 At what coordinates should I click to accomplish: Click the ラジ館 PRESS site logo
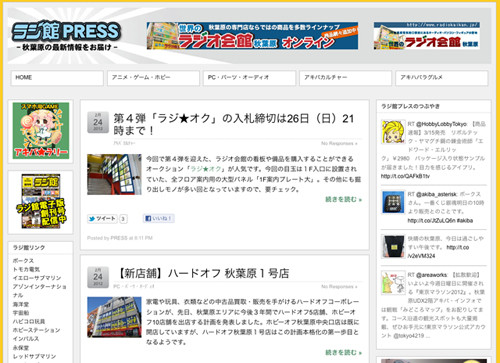pos(66,36)
